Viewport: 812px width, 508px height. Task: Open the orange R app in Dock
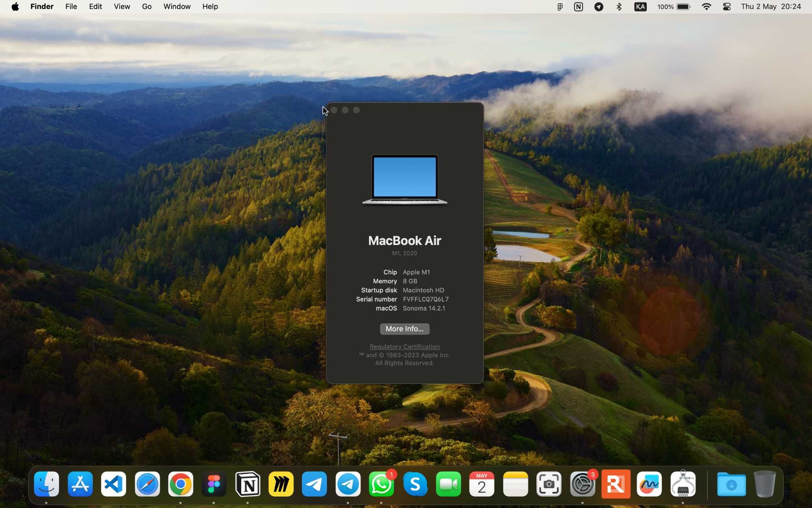click(616, 484)
